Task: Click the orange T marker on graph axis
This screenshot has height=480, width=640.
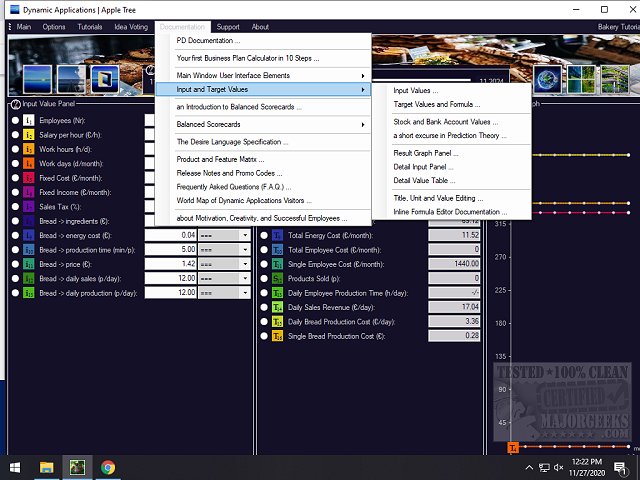Action: pos(513,447)
